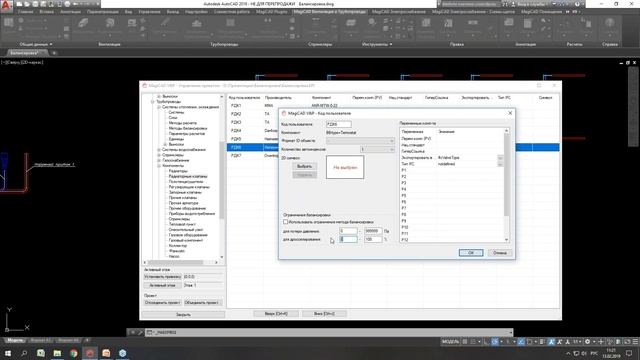Screen dimensions: 640x360
Task: Select Радиаторные клапаны in project tree
Action: coord(188,176)
